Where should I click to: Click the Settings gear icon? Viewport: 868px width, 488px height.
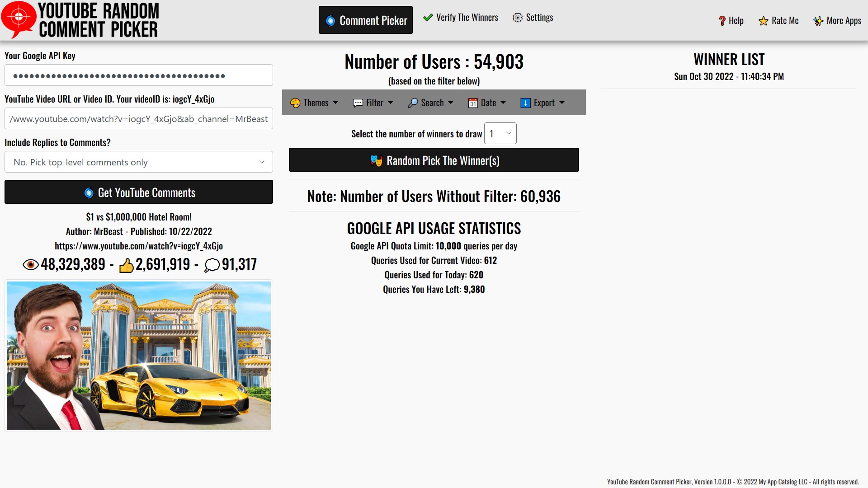click(518, 18)
